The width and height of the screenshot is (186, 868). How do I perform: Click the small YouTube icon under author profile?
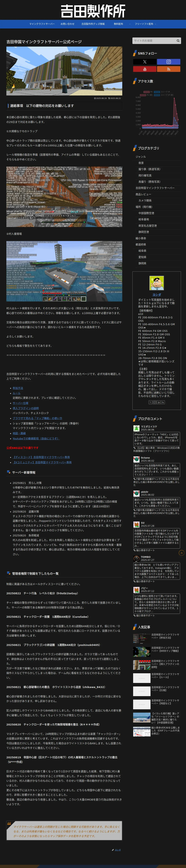(x=159, y=402)
